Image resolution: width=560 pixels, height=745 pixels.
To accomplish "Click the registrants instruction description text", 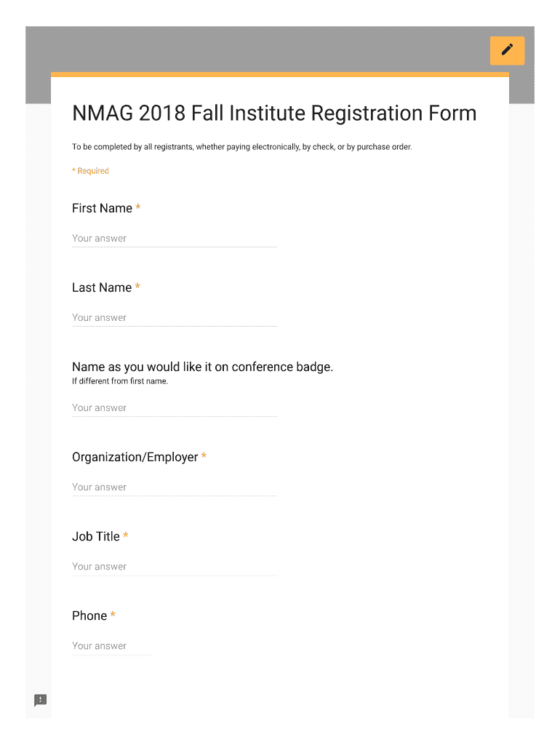I will 241,147.
